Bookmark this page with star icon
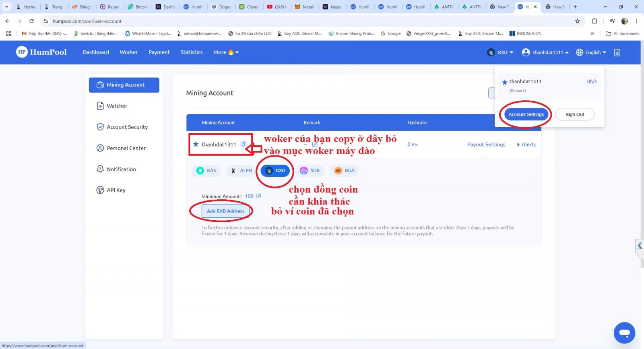The width and height of the screenshot is (644, 349). point(578,21)
